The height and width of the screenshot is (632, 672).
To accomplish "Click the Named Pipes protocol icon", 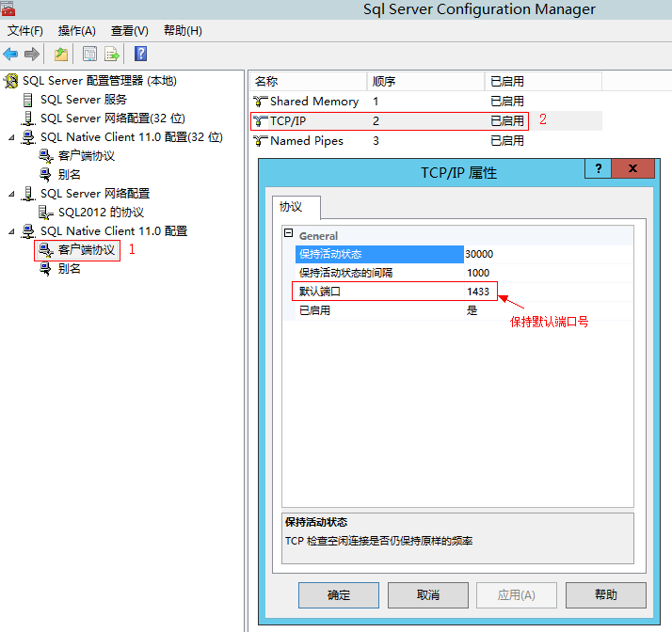I will coord(260,141).
